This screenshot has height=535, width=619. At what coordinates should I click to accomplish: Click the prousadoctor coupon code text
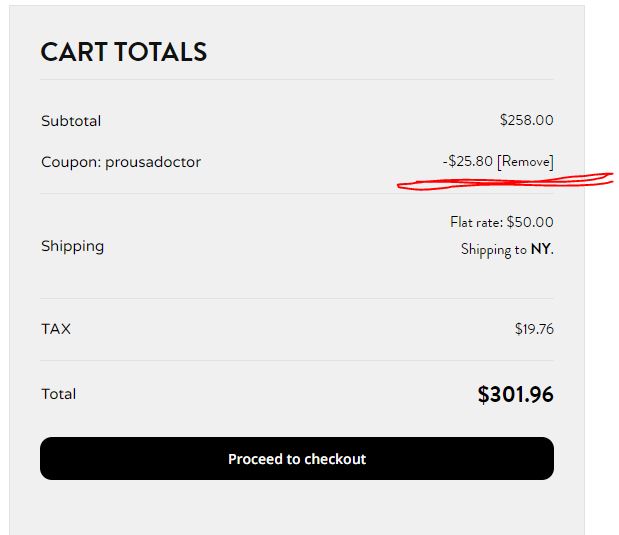click(x=153, y=162)
